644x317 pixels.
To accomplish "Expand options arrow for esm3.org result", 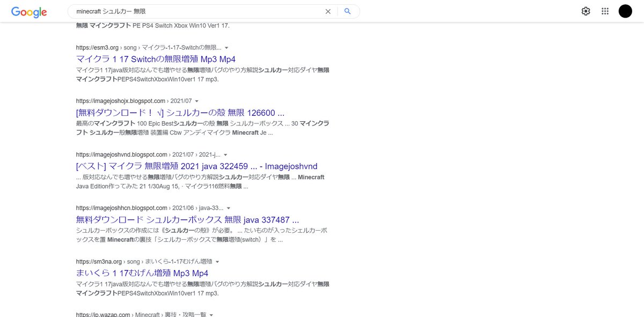I will pos(226,48).
